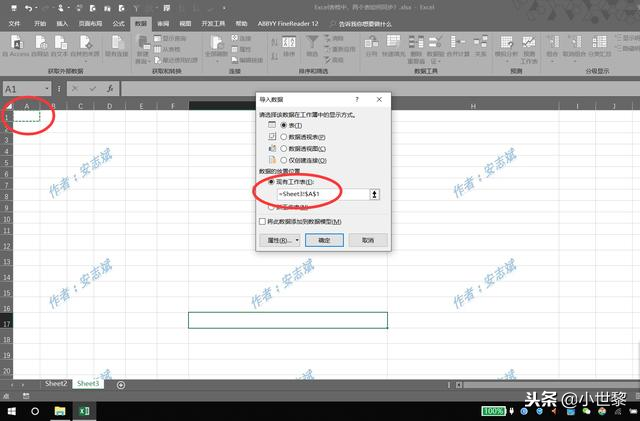Image resolution: width=640 pixels, height=421 pixels.
Task: Click the Excel icon in the taskbar
Action: coord(84,411)
